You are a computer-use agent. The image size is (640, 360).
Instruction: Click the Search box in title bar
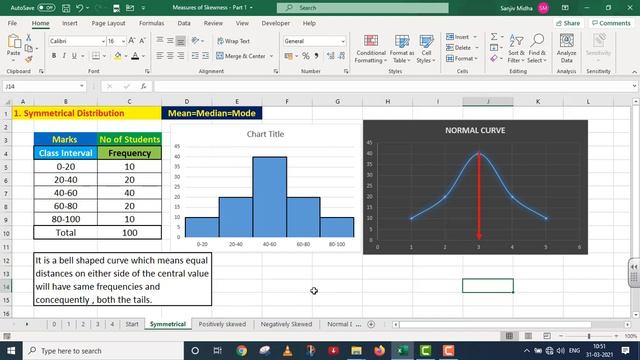click(362, 8)
